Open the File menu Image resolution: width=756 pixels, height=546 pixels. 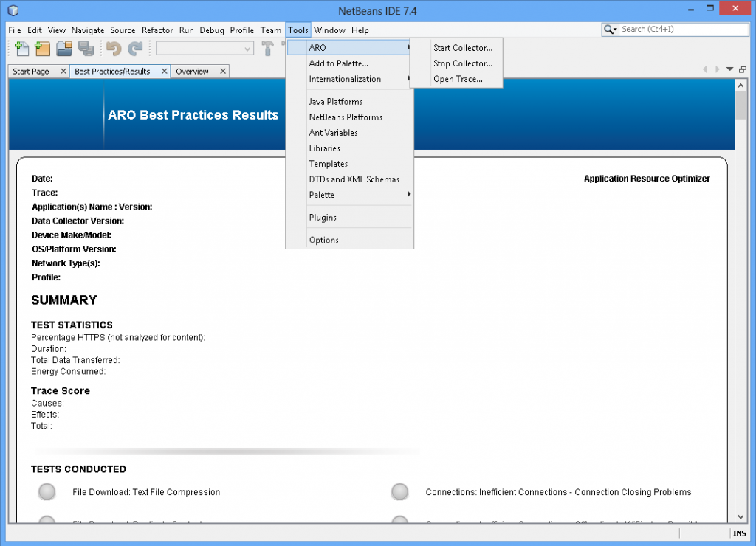[x=15, y=30]
